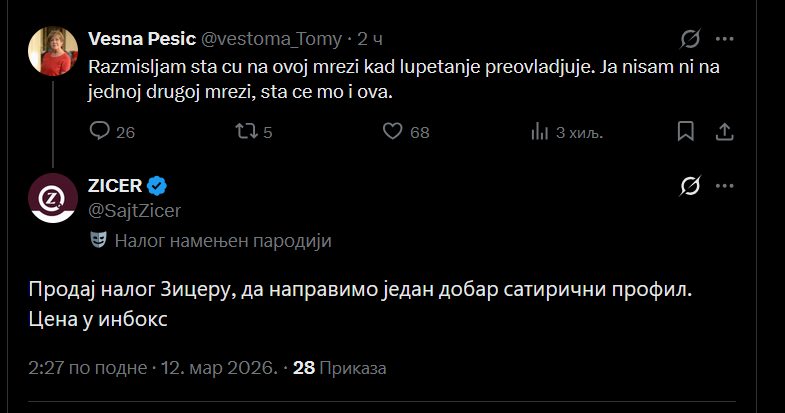This screenshot has width=785, height=413.
Task: Open the @SajtZicer handle
Action: click(135, 209)
